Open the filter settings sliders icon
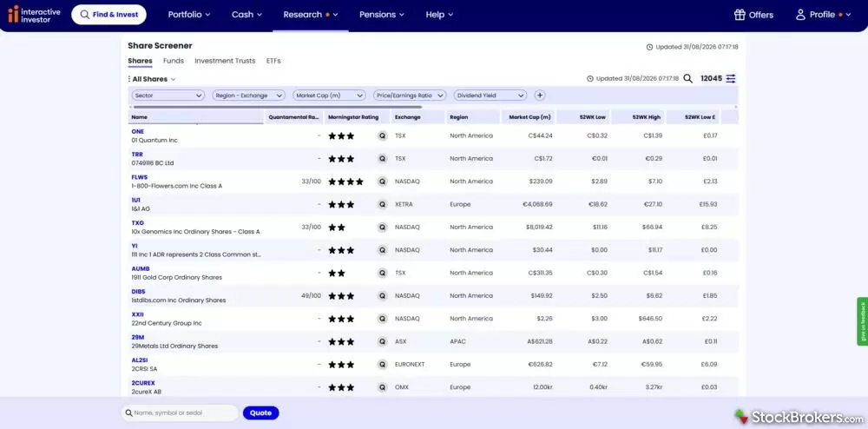 coord(731,79)
